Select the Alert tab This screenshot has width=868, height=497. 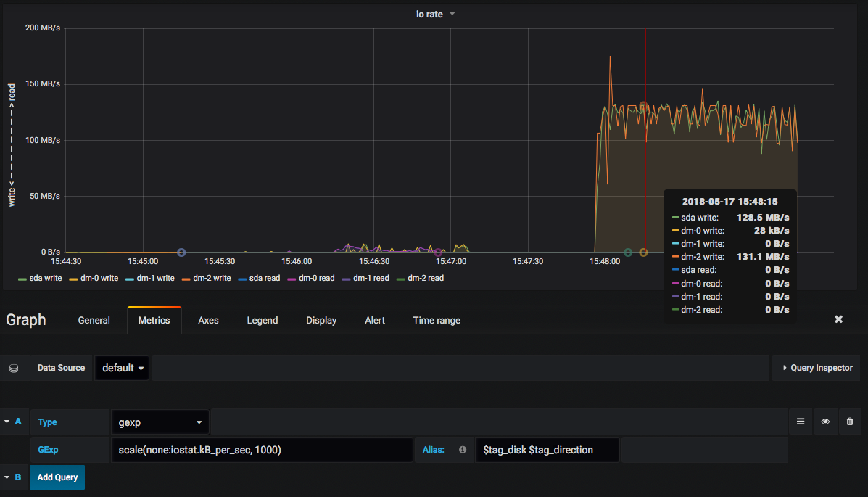(375, 320)
